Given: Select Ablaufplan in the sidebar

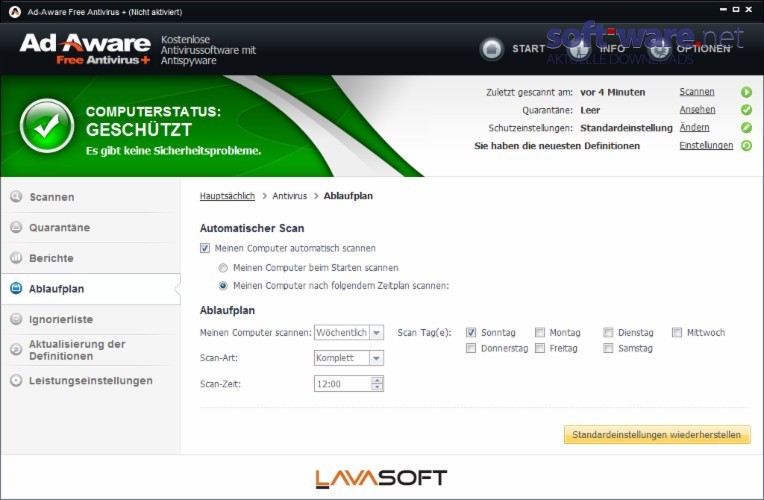Looking at the screenshot, I should pyautogui.click(x=91, y=289).
